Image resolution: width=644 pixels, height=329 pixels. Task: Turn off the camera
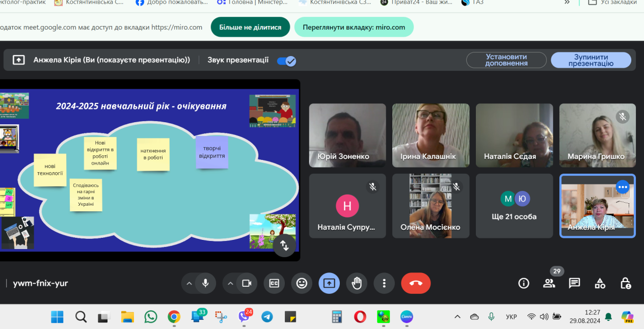[247, 283]
